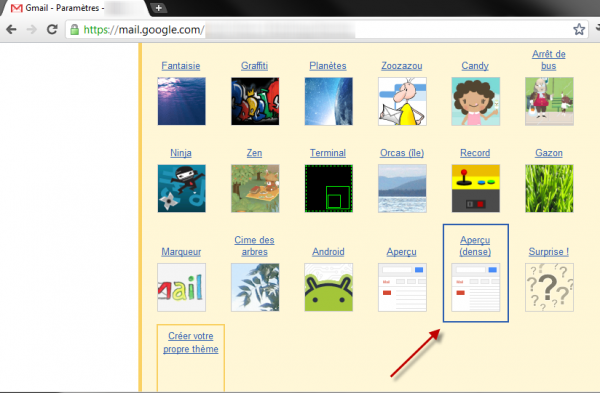Click the Aperçu link
Image resolution: width=600 pixels, height=393 pixels.
(401, 252)
